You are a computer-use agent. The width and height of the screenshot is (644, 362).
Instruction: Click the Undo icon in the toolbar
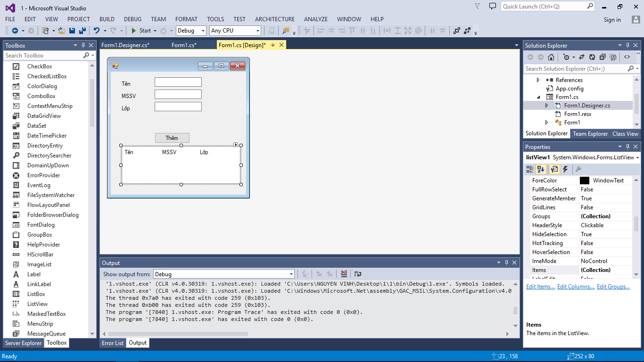pos(97,31)
